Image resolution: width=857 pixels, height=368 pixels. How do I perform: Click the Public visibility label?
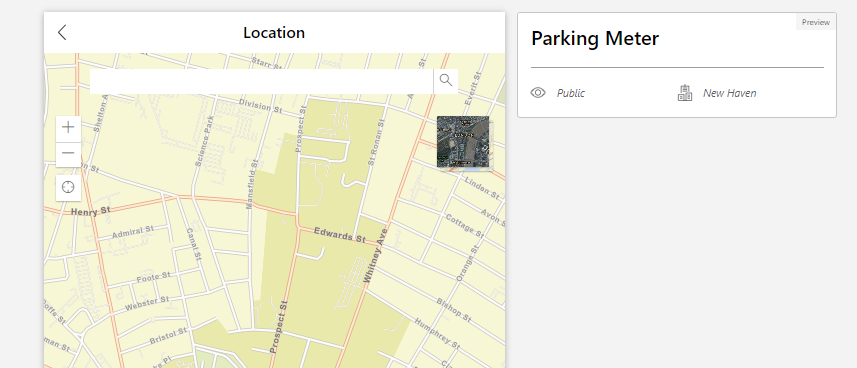(x=571, y=94)
